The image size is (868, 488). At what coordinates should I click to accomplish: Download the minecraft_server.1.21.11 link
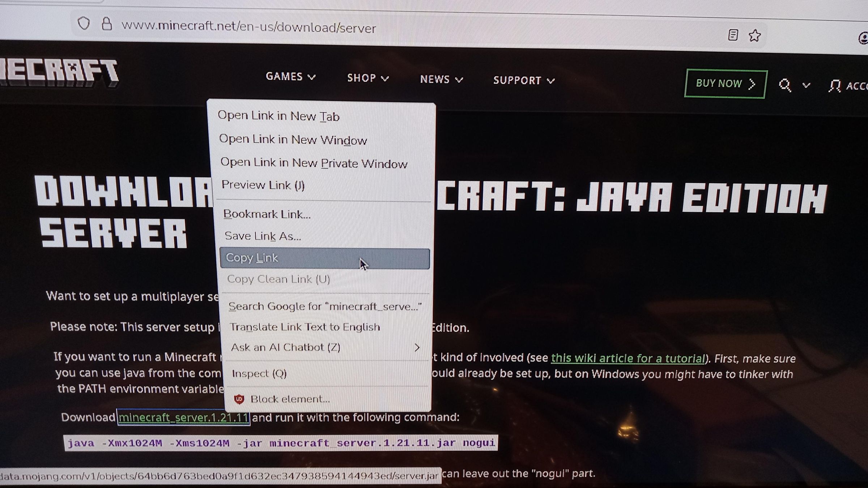tap(184, 418)
